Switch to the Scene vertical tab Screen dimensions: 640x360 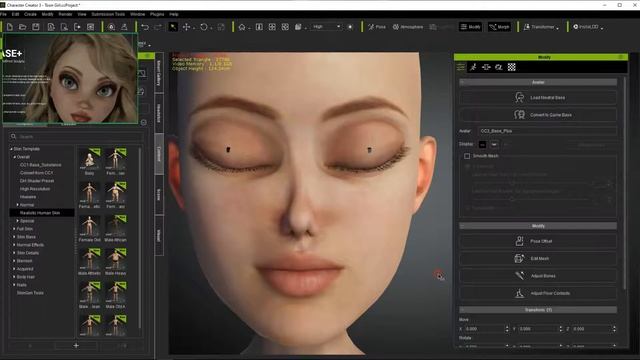pyautogui.click(x=159, y=195)
